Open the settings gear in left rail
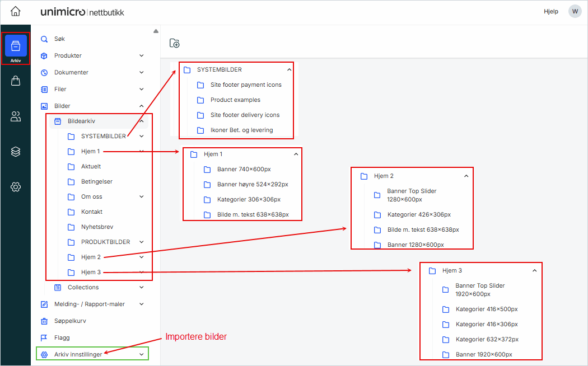 click(x=16, y=187)
